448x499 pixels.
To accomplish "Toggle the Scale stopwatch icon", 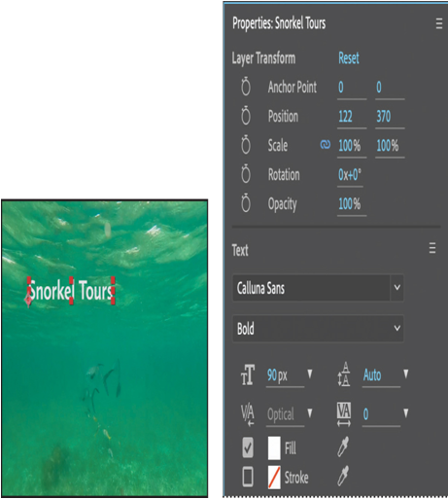I will coord(246,145).
